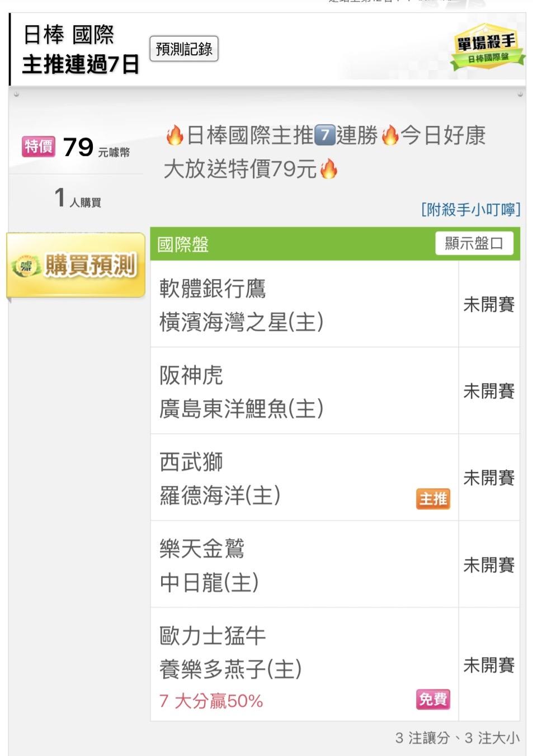Open the 附殺手小叮嚀 link
Screen dimensions: 533x756
pos(470,210)
